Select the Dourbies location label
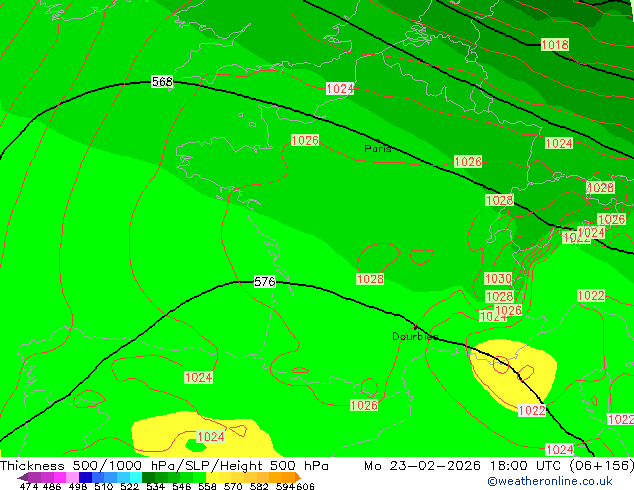 coord(415,336)
